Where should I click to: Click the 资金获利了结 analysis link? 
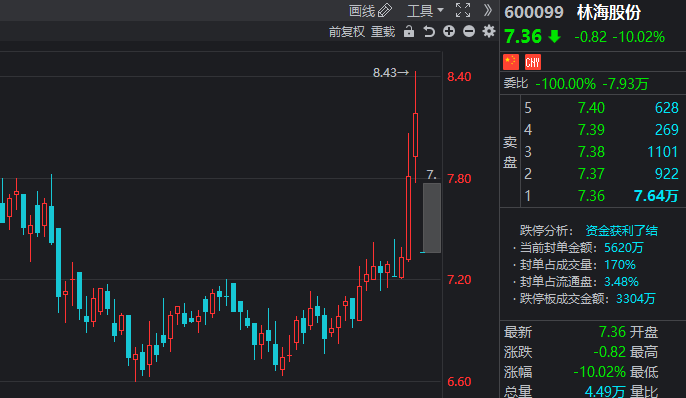pyautogui.click(x=622, y=230)
